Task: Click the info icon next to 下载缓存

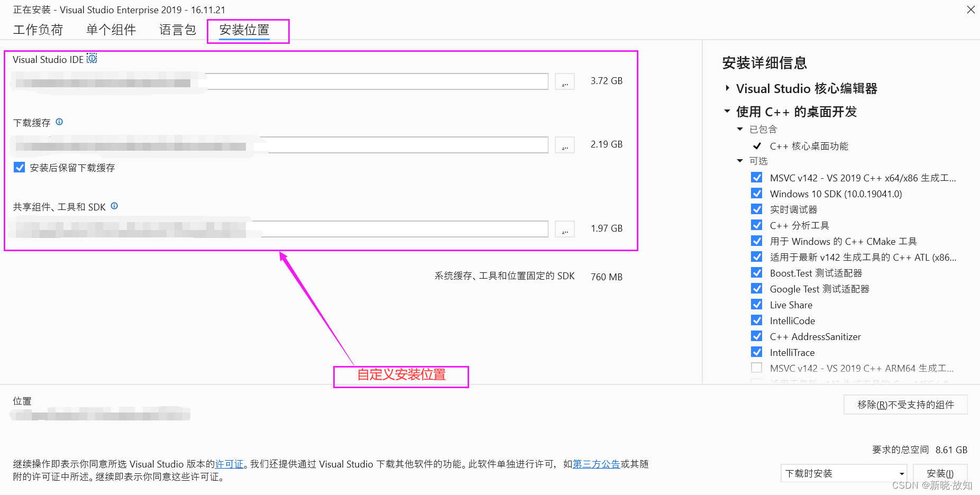Action: pos(59,122)
